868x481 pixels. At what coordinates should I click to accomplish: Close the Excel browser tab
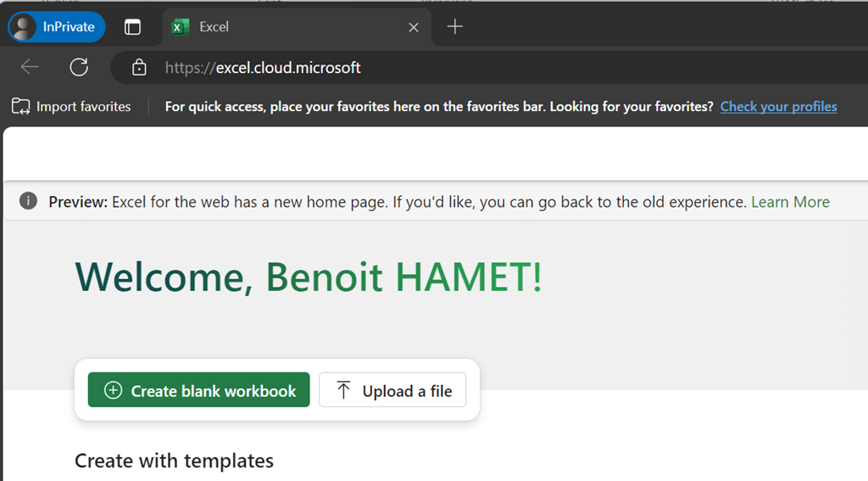pos(414,27)
